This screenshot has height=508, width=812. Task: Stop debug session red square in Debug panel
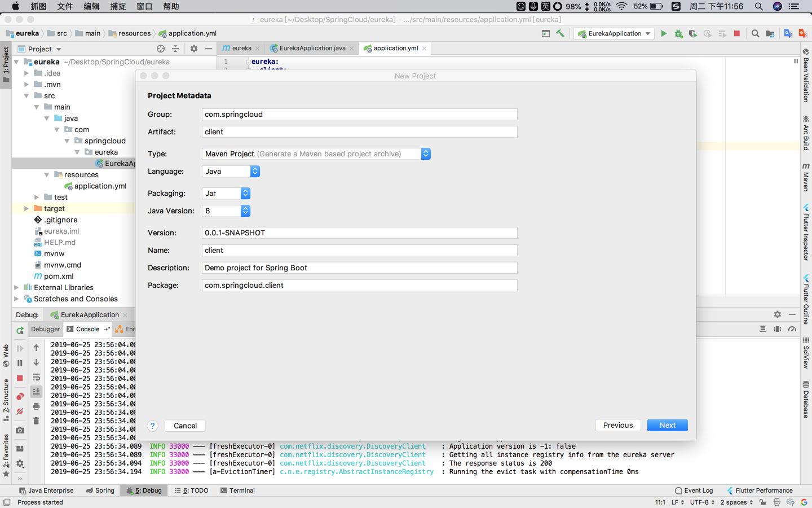[x=20, y=378]
